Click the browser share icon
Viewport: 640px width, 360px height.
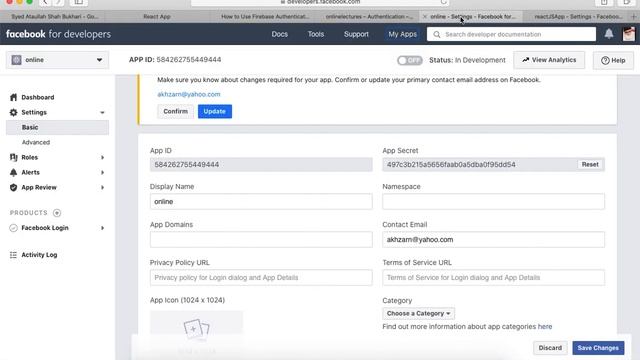tap(604, 2)
